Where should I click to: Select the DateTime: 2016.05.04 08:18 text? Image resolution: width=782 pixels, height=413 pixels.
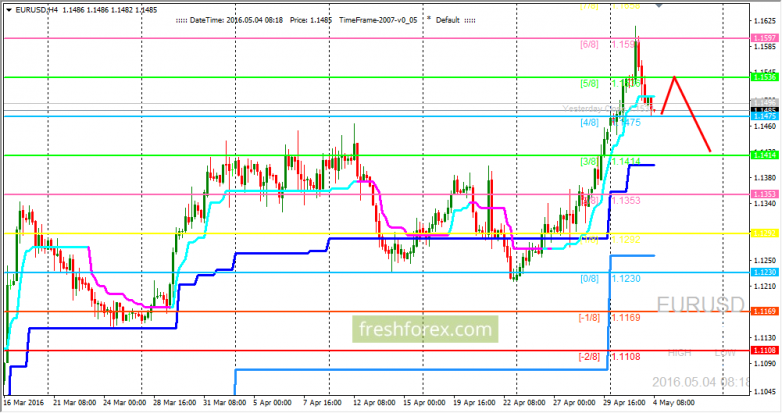[x=236, y=20]
